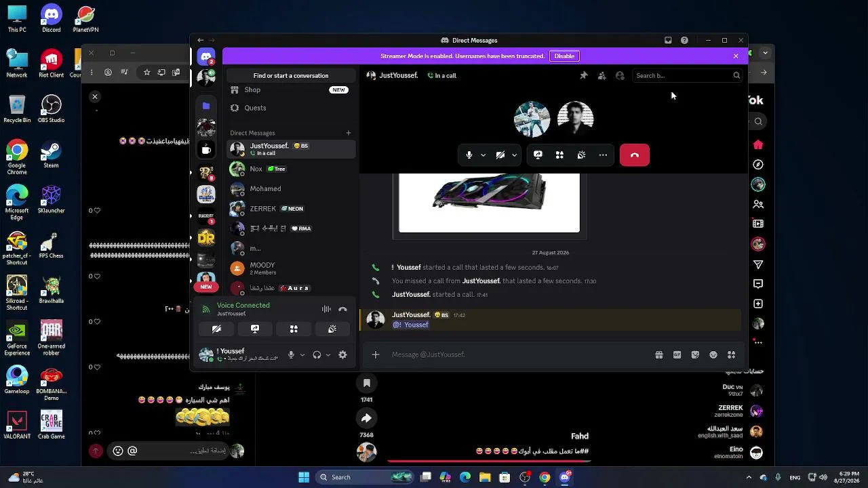Show user profile icon in chat header

[x=620, y=76]
